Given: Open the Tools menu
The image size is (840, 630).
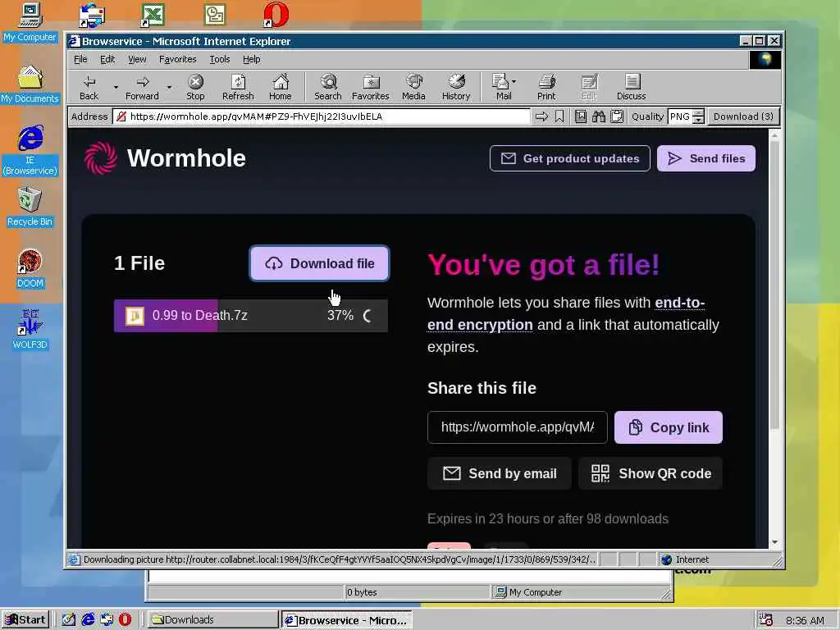Looking at the screenshot, I should tap(220, 59).
